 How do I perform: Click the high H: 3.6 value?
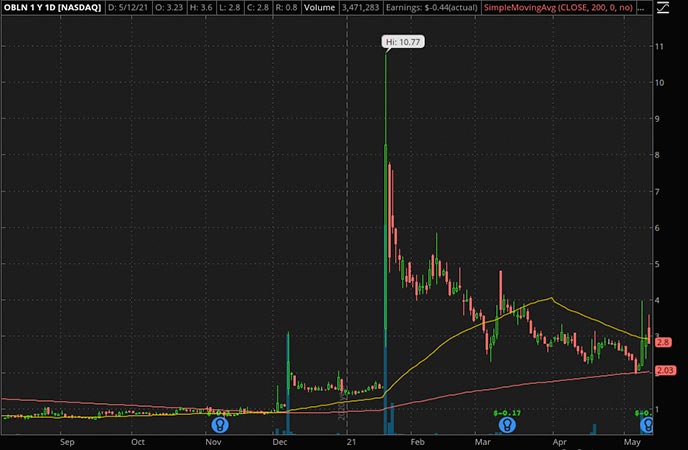[x=201, y=7]
